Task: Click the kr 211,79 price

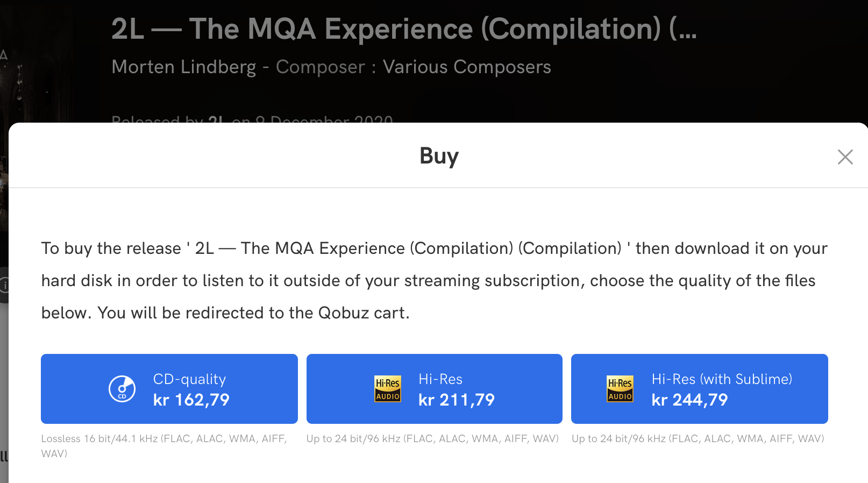Action: (x=456, y=400)
